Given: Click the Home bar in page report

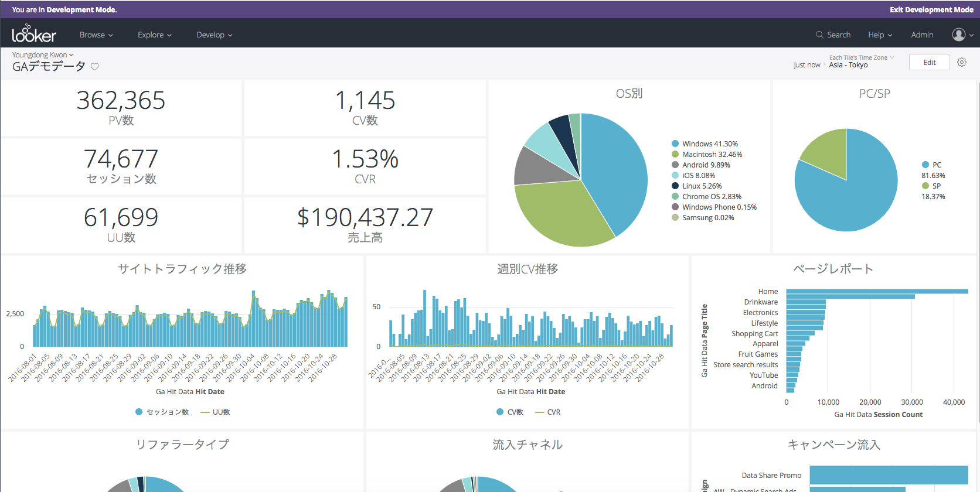Looking at the screenshot, I should 877,291.
